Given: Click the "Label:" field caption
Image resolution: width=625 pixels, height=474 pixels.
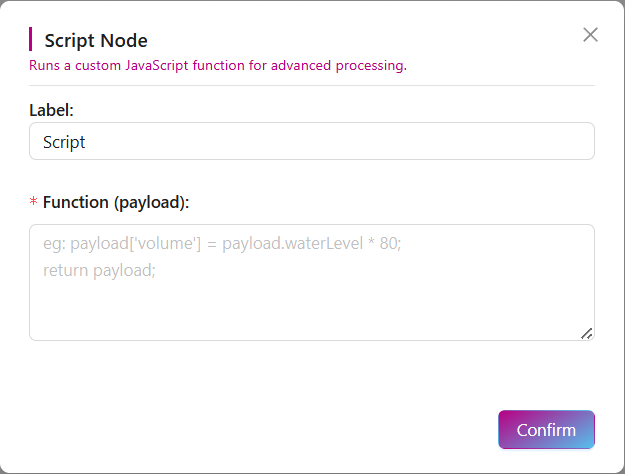Looking at the screenshot, I should [51, 108].
